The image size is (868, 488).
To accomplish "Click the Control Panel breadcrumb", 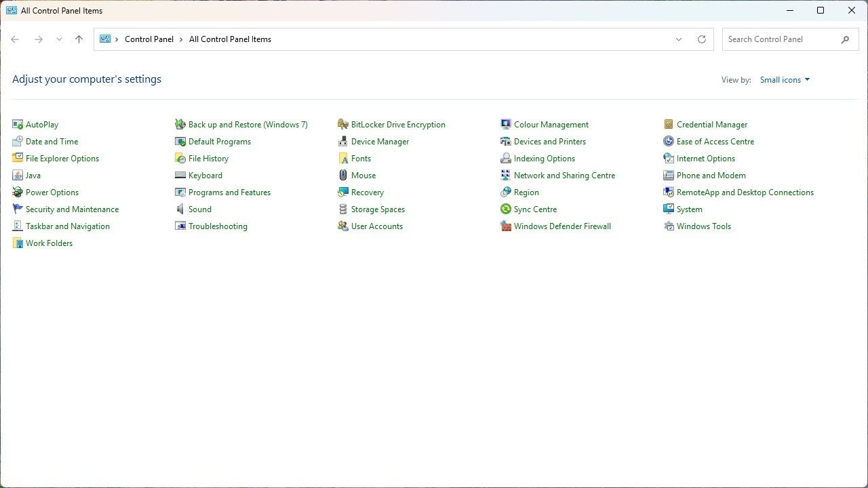I will pyautogui.click(x=149, y=39).
